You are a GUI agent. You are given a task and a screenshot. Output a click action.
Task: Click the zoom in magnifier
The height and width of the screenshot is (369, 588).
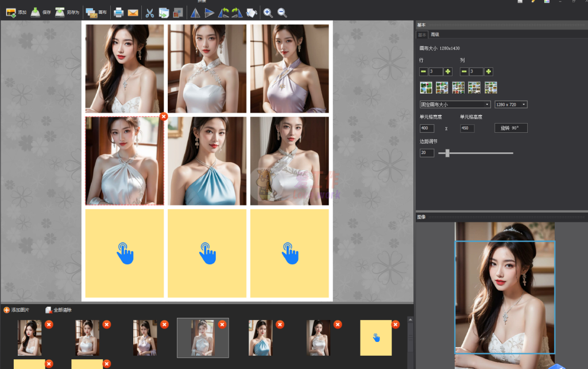(x=268, y=12)
